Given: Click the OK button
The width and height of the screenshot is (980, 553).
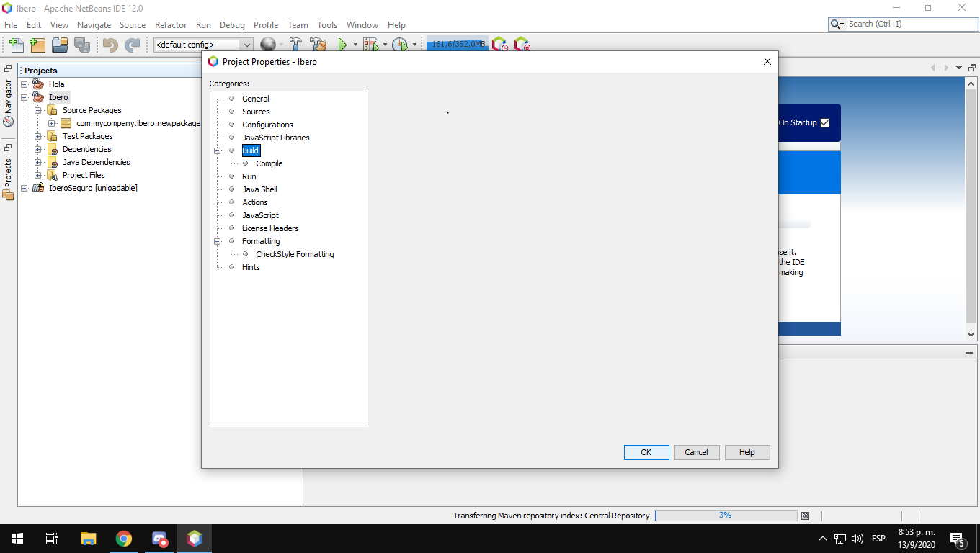Looking at the screenshot, I should (x=646, y=452).
